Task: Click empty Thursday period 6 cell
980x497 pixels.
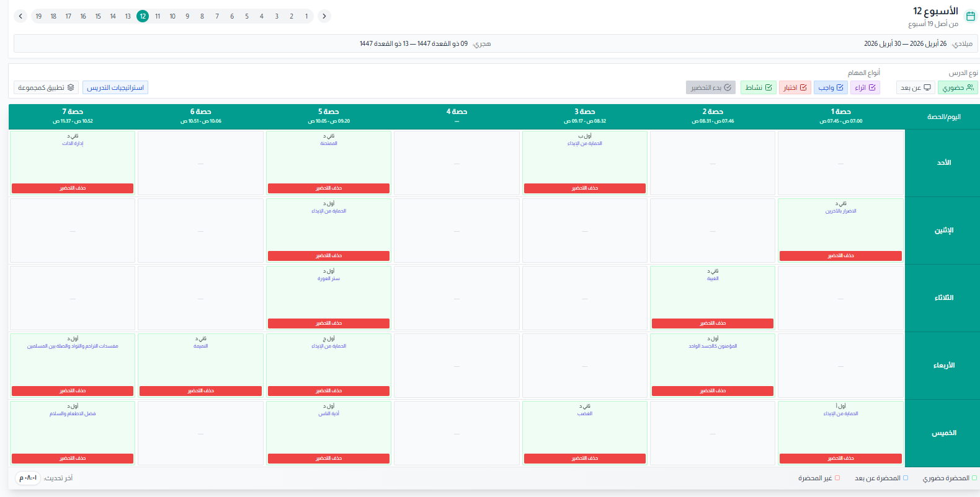Action: point(200,433)
